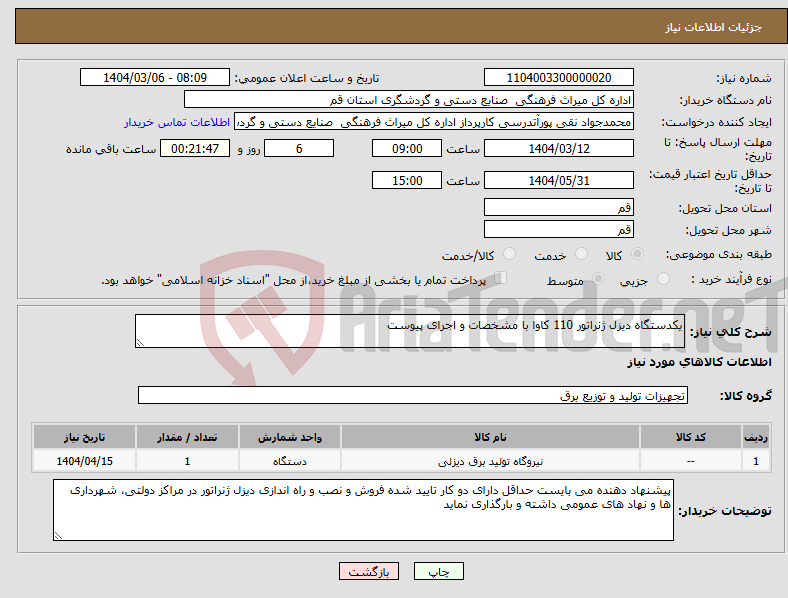Click the کد کالا column header
Viewport: 788px width, 598px height.
[691, 437]
